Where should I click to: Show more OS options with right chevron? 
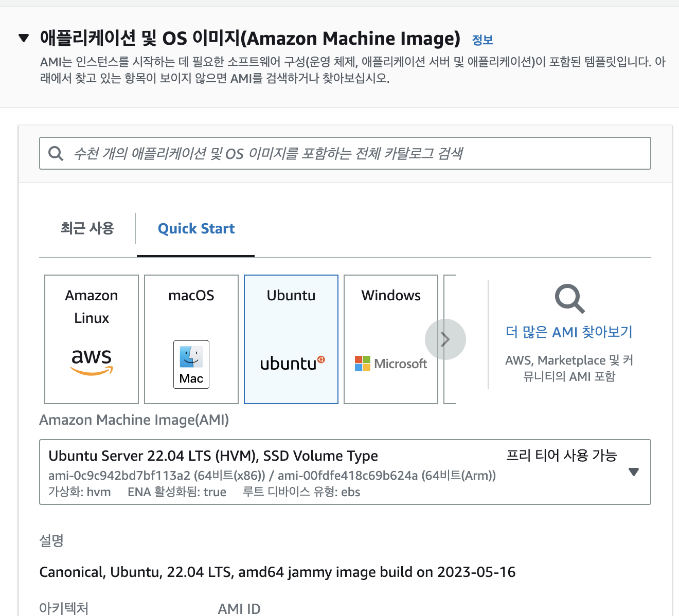[445, 339]
